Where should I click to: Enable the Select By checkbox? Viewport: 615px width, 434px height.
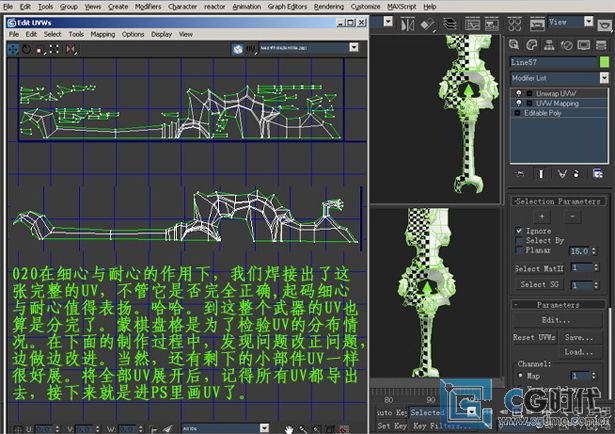pyautogui.click(x=519, y=240)
